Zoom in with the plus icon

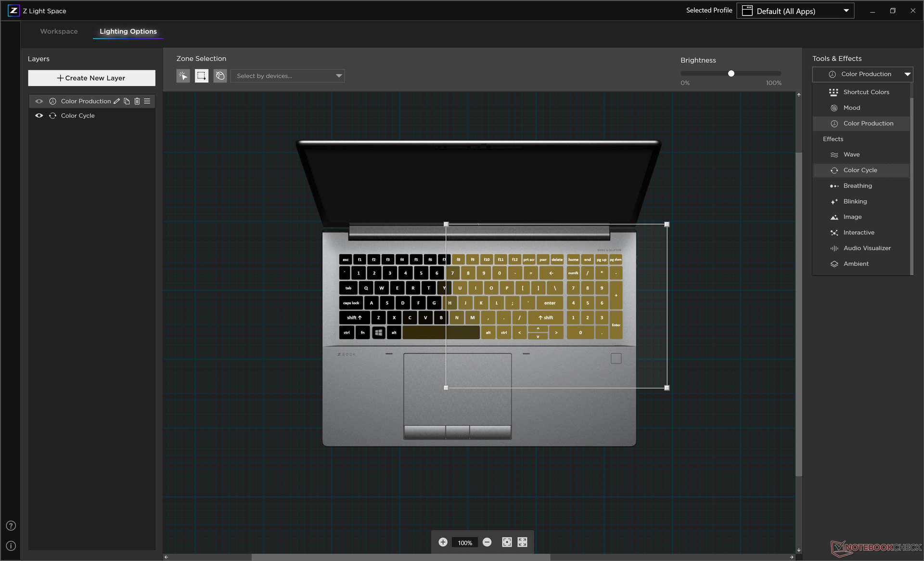pos(443,542)
